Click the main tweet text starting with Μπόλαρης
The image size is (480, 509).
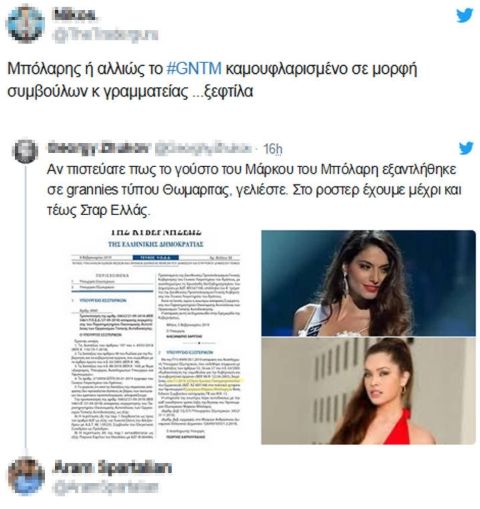pos(212,80)
